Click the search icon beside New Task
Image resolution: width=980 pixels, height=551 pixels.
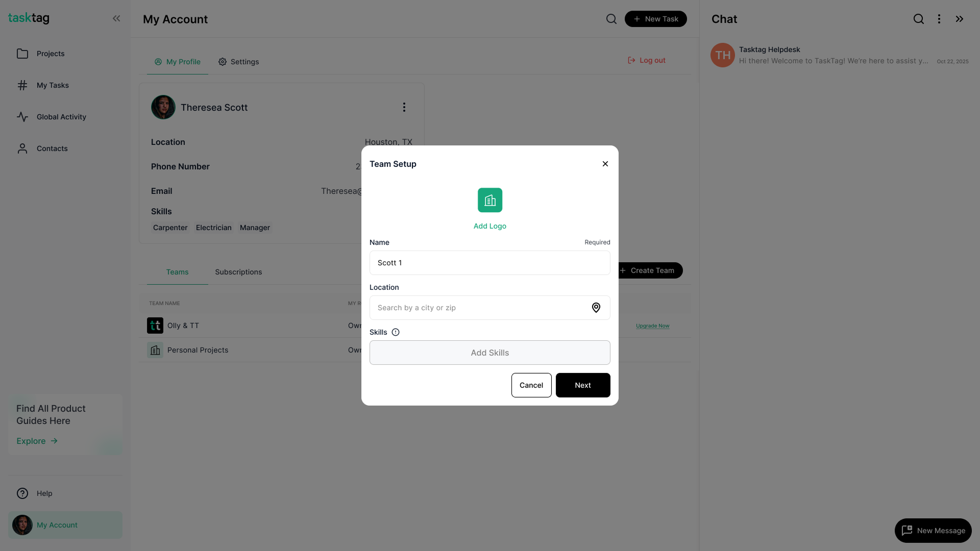pos(611,19)
